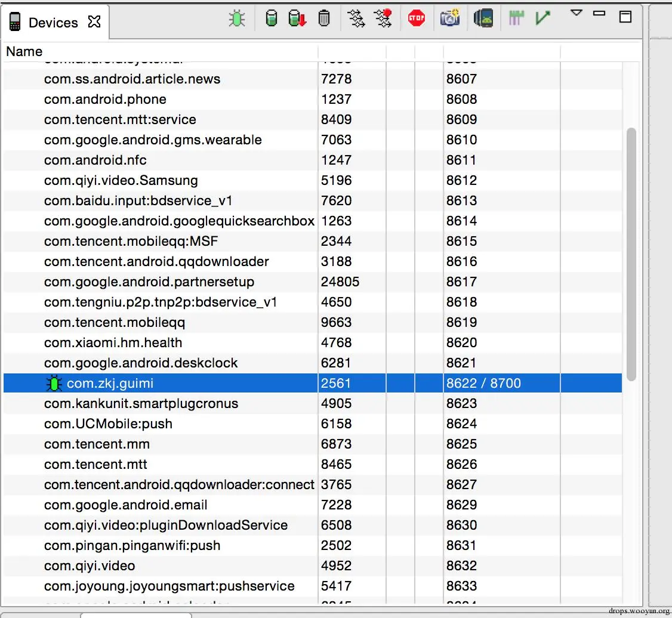Select com.tencent.mtt:service process
This screenshot has height=618, width=672.
pyautogui.click(x=313, y=119)
